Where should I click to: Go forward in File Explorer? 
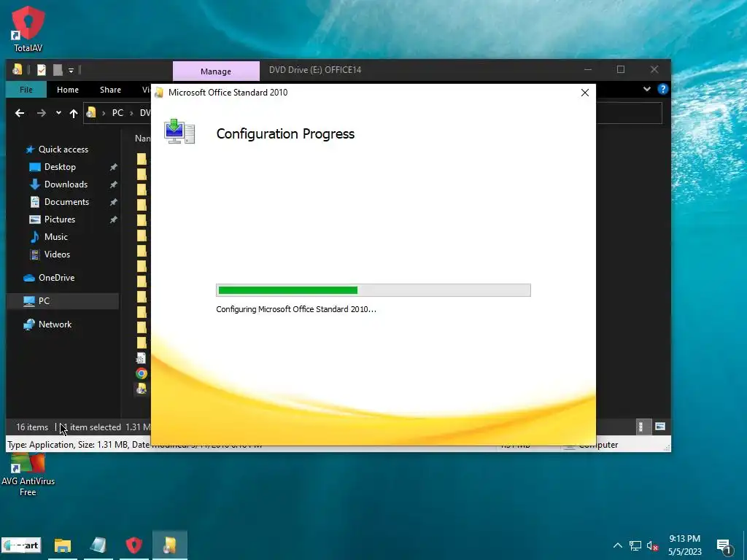point(42,113)
